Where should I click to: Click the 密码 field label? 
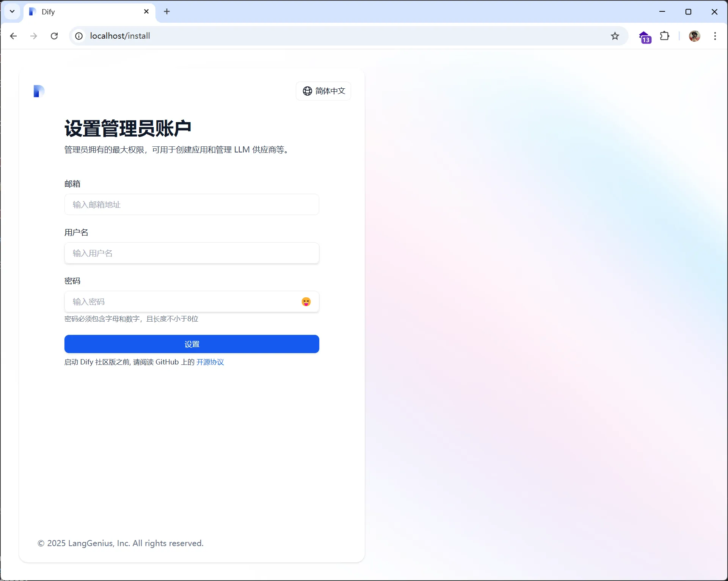point(72,281)
